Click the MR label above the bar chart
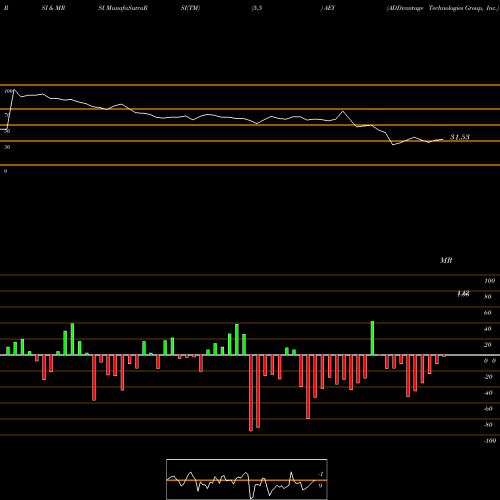The image size is (500, 500). (446, 260)
